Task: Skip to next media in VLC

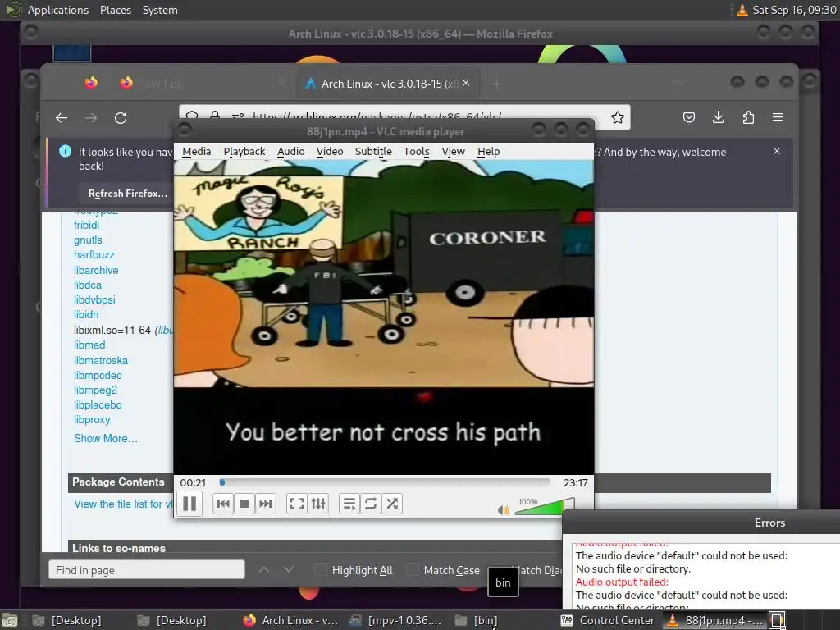Action: click(x=266, y=504)
